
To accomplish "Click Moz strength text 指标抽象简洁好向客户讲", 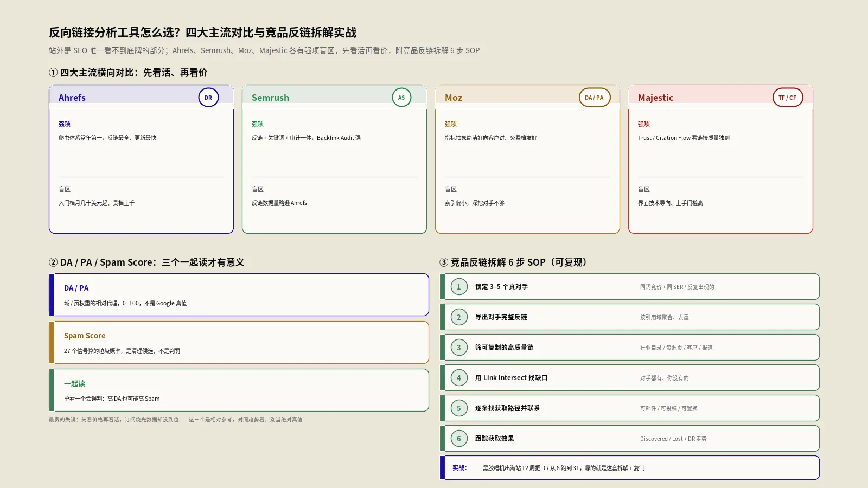I will (x=491, y=138).
